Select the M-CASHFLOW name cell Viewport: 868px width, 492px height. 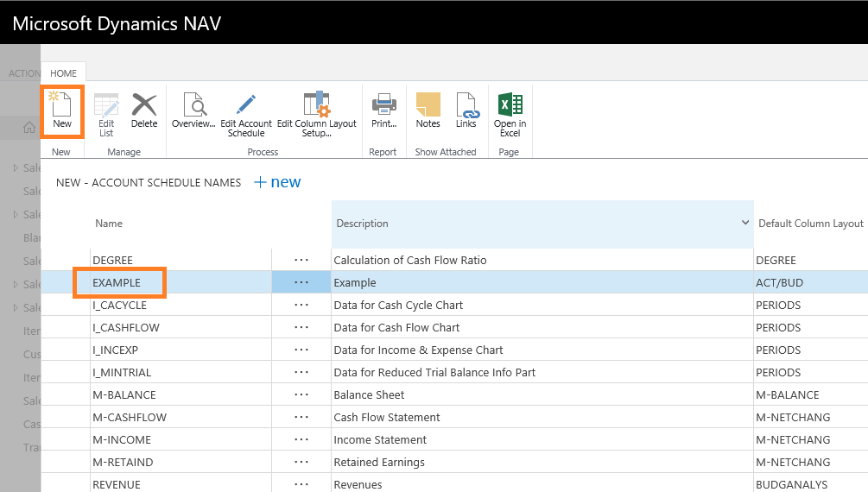tap(181, 417)
